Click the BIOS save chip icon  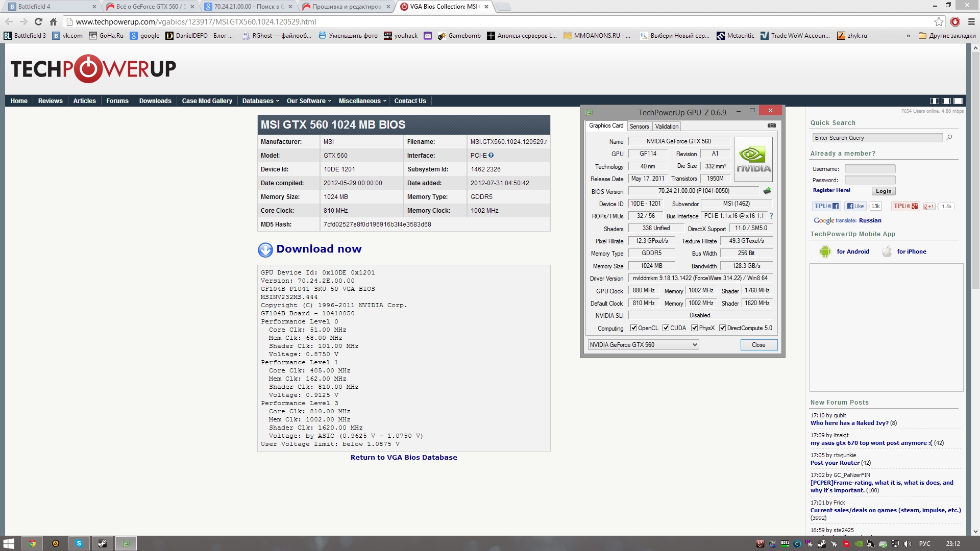coord(767,191)
